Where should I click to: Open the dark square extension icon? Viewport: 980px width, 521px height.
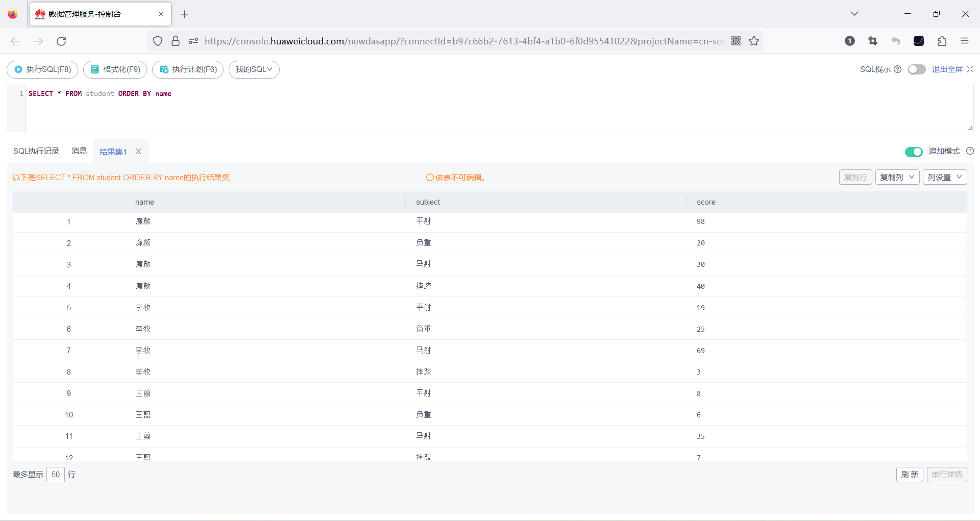click(x=919, y=41)
